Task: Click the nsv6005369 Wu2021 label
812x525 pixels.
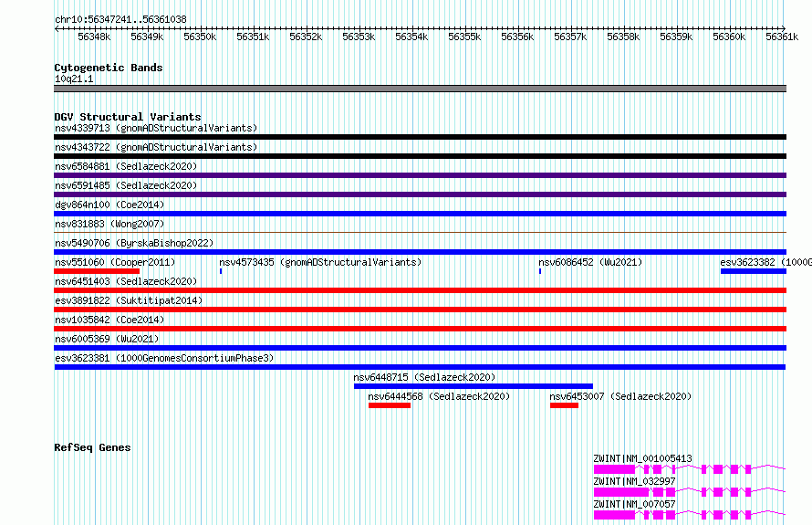Action: pos(107,339)
